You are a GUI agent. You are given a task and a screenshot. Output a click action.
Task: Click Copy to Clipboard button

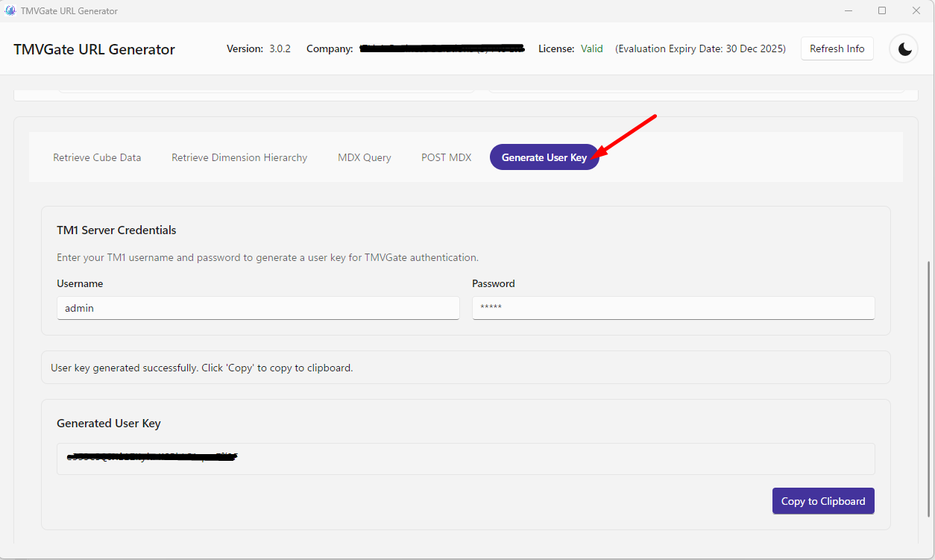(x=823, y=501)
